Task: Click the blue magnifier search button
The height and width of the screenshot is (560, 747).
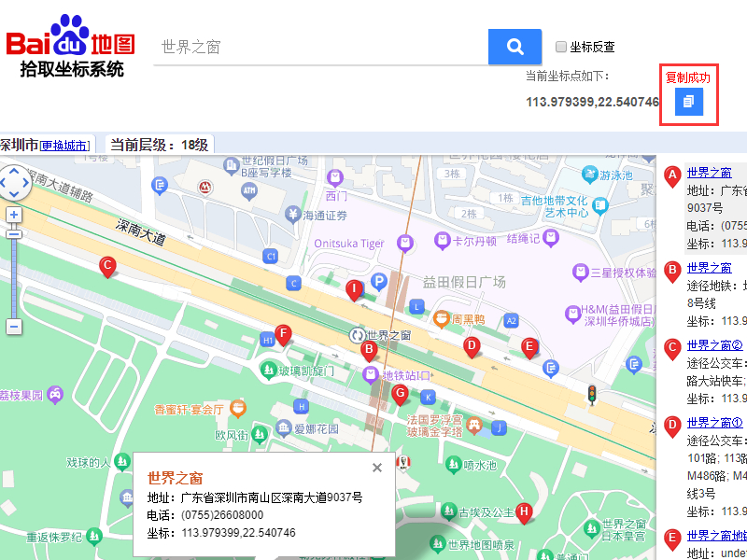Action: (514, 47)
